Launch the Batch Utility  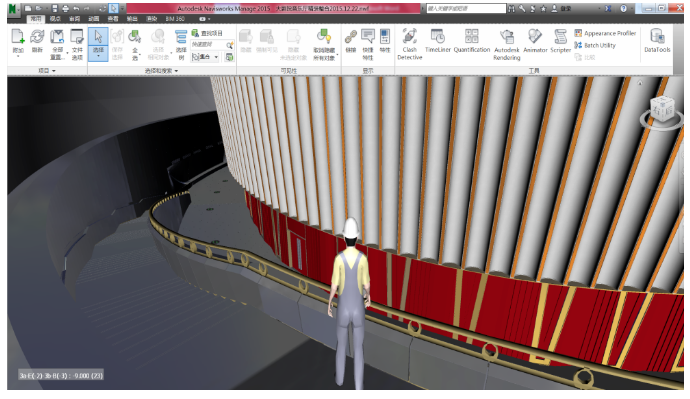tap(595, 45)
